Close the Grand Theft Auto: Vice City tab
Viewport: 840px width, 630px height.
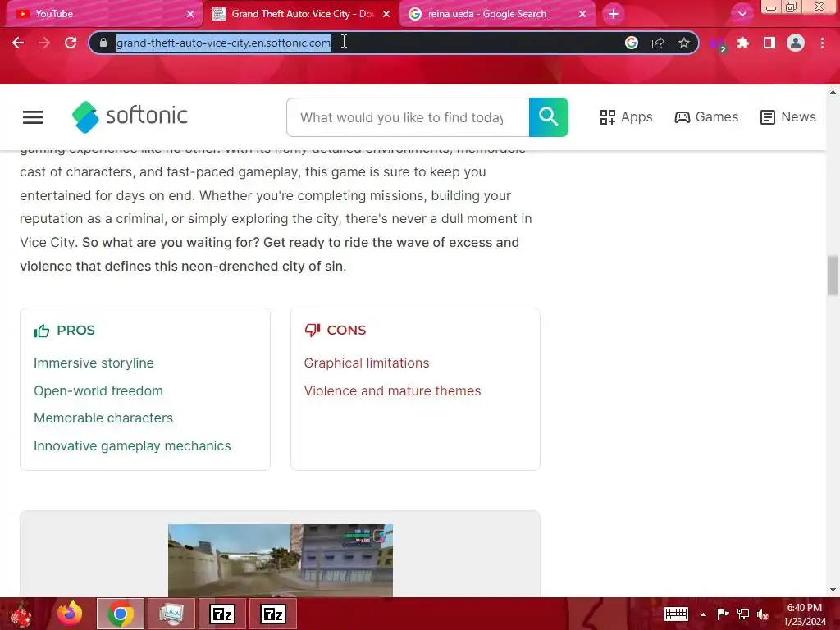coord(386,14)
